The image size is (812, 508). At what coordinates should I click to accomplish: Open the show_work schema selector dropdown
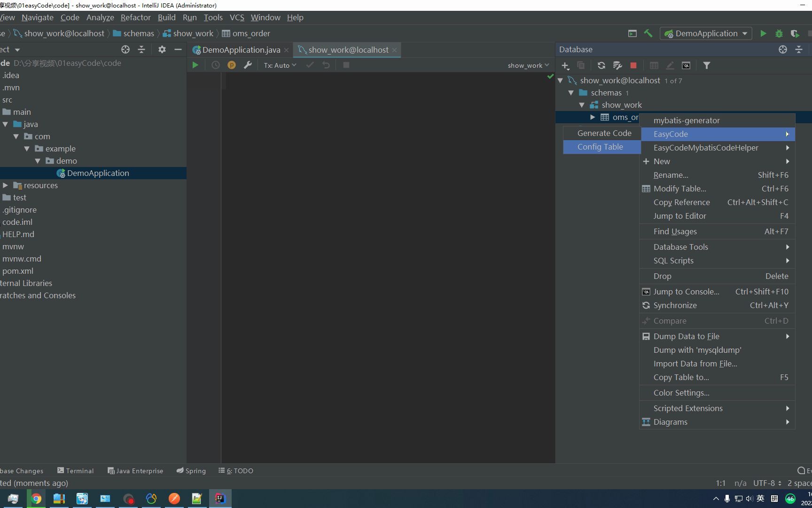[x=528, y=65]
